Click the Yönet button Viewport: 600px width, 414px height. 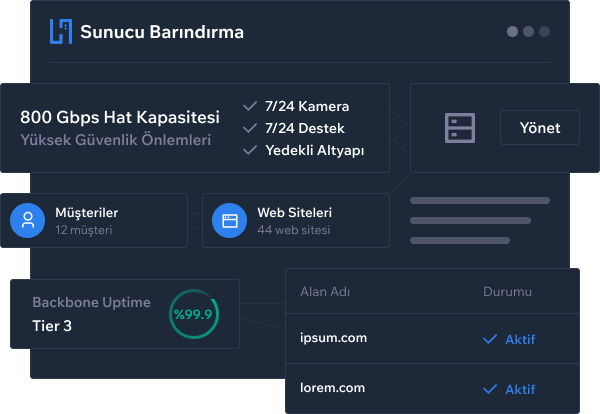click(x=540, y=127)
